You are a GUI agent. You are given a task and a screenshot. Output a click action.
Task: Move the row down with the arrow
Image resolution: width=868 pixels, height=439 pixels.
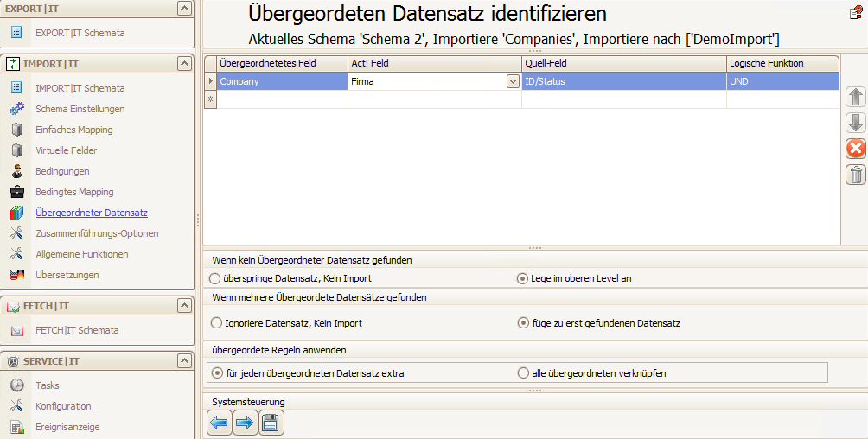(856, 123)
